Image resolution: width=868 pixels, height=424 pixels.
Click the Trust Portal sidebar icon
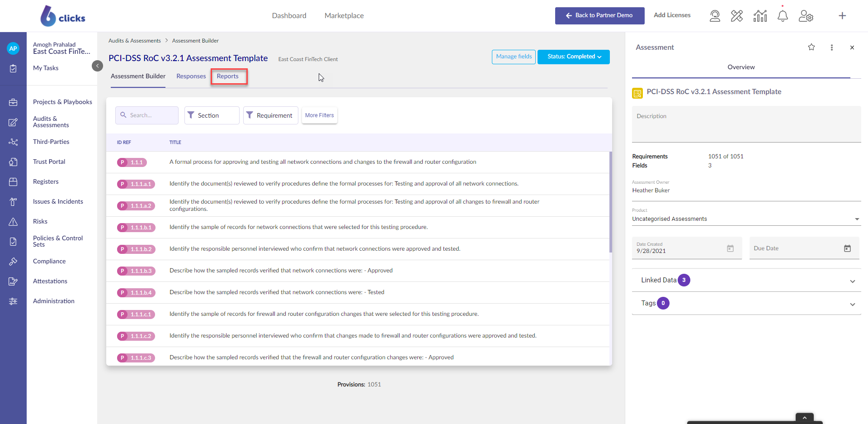pos(13,162)
